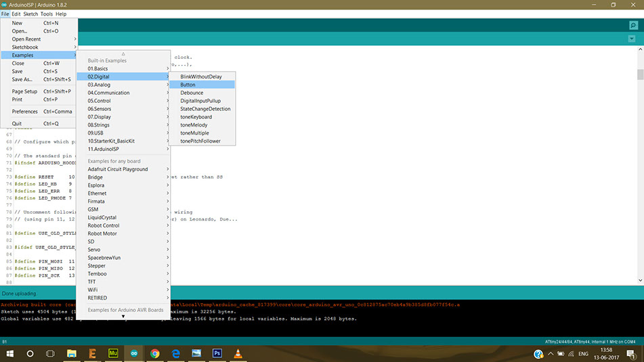This screenshot has width=644, height=362.
Task: Open the Esplora library examples
Action: [123, 185]
